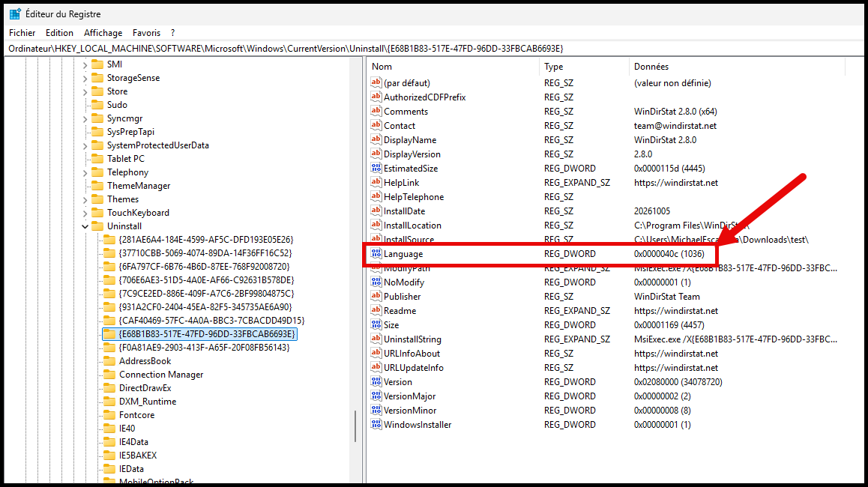Select the {281AE6A4-184E-4599-AF5C-DFD193E05E26} key
The height and width of the screenshot is (487, 868).
(x=206, y=240)
